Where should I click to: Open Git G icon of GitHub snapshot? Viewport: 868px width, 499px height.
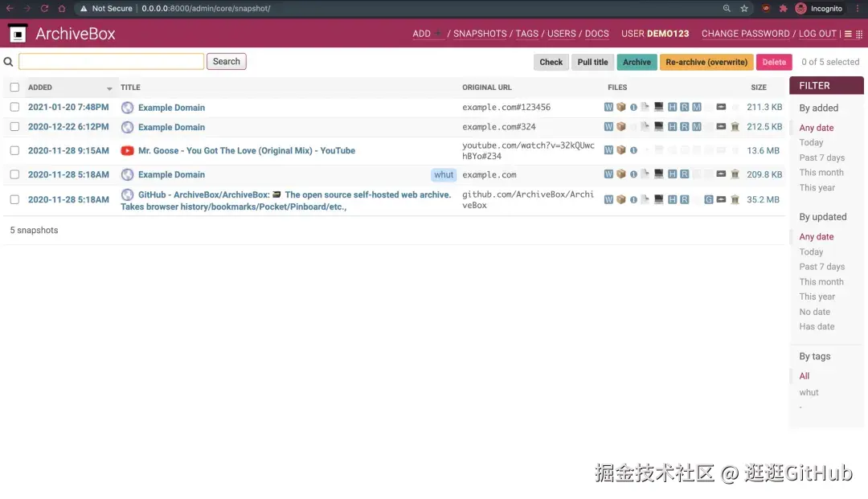[x=709, y=200]
